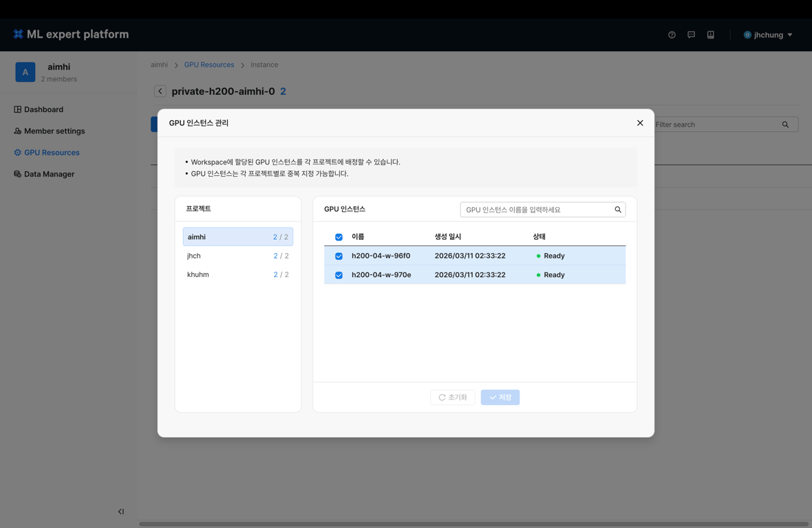Image resolution: width=812 pixels, height=528 pixels.
Task: Click the aimhi breadcrumb link
Action: coord(159,65)
